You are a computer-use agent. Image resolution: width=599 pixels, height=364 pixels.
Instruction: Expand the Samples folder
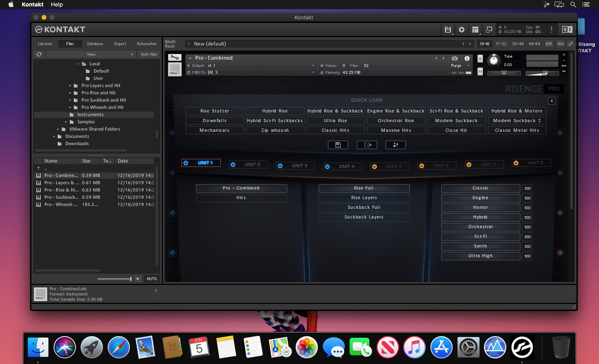click(66, 122)
